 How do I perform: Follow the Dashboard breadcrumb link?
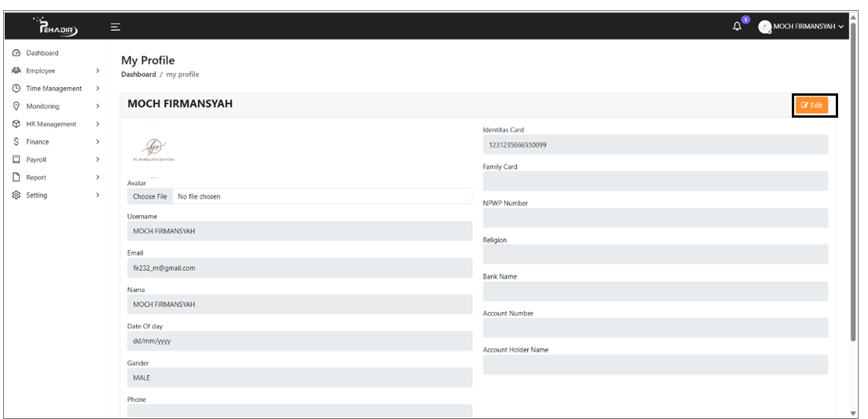(138, 74)
